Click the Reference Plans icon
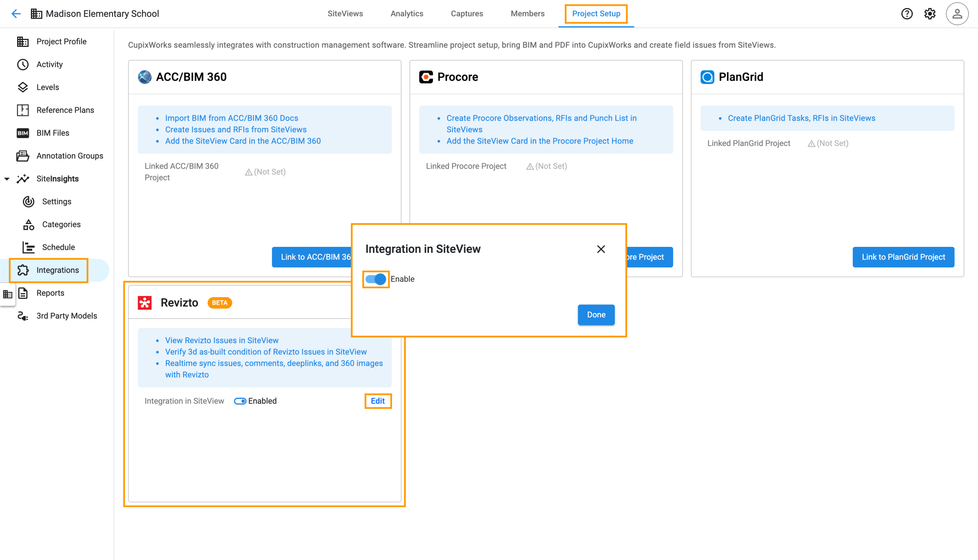This screenshot has height=560, width=978. click(23, 110)
